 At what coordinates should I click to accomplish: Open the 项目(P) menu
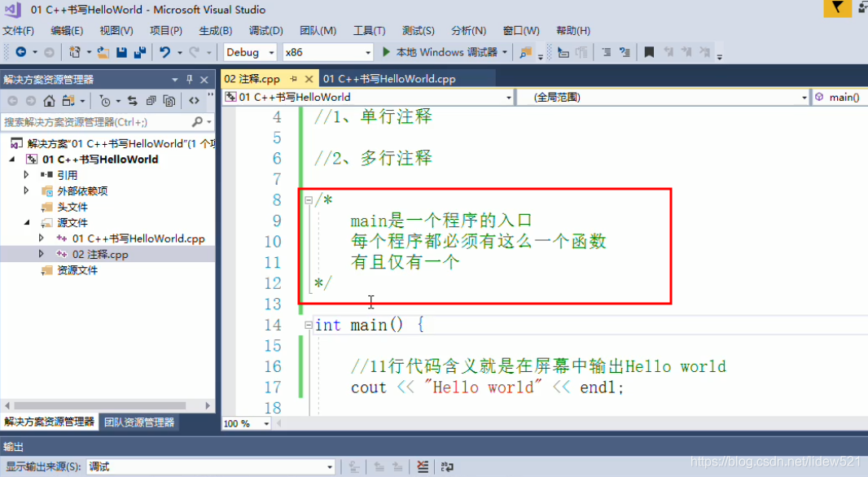pyautogui.click(x=165, y=31)
